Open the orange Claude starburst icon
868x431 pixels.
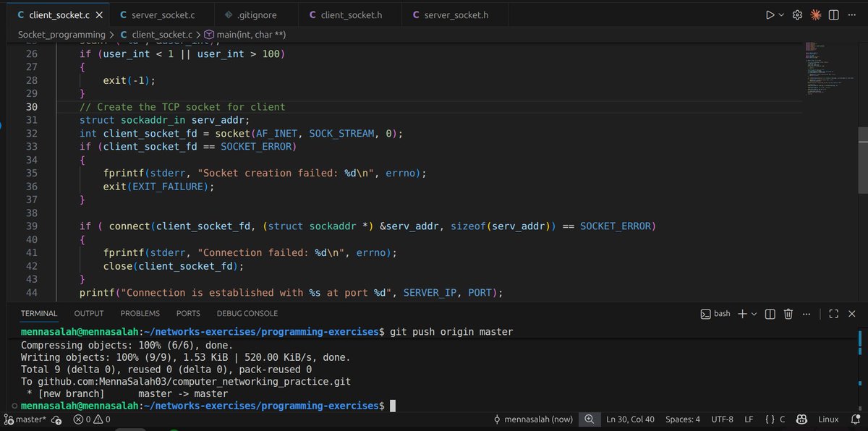pyautogui.click(x=815, y=14)
